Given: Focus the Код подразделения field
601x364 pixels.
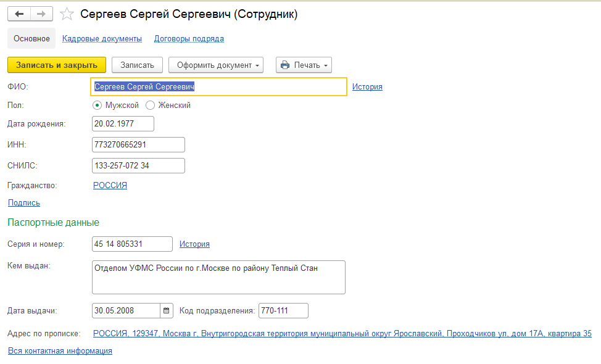Looking at the screenshot, I should pyautogui.click(x=283, y=310).
